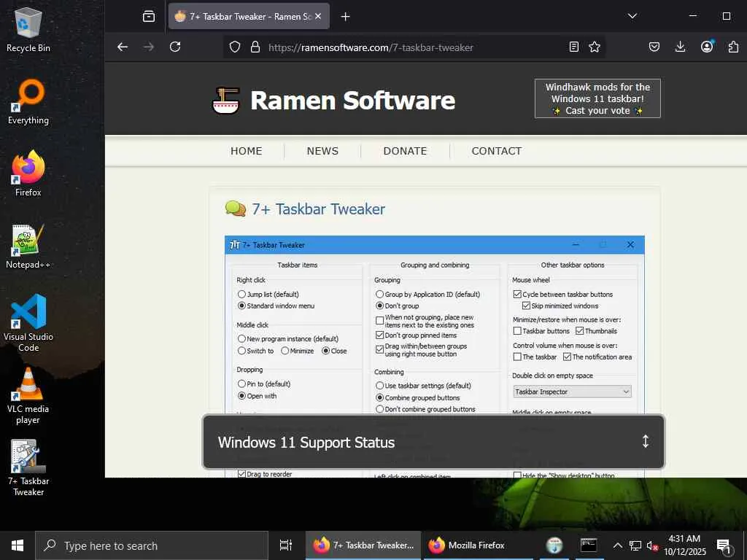The height and width of the screenshot is (560, 747).
Task: Open the Taskbar Inspector dropdown
Action: click(572, 392)
